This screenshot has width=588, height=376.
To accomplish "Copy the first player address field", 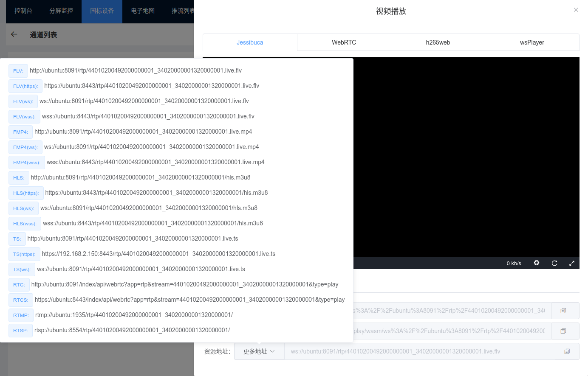I will coord(565,310).
